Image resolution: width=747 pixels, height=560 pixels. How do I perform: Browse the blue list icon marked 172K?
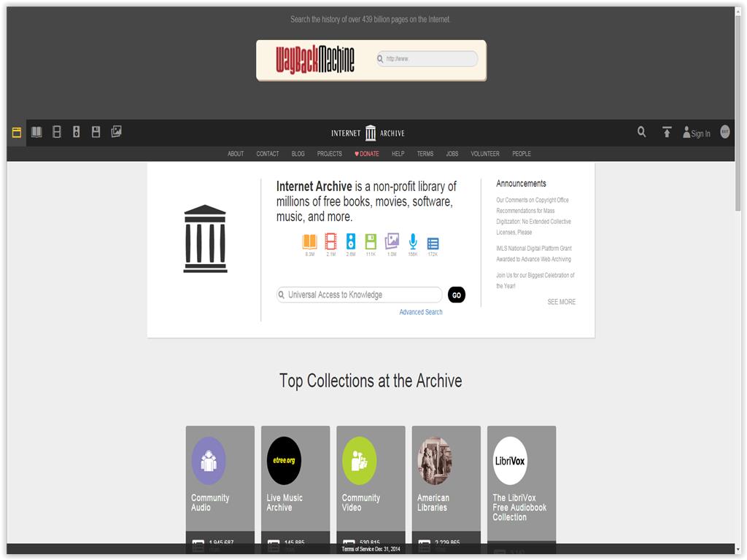(x=433, y=246)
